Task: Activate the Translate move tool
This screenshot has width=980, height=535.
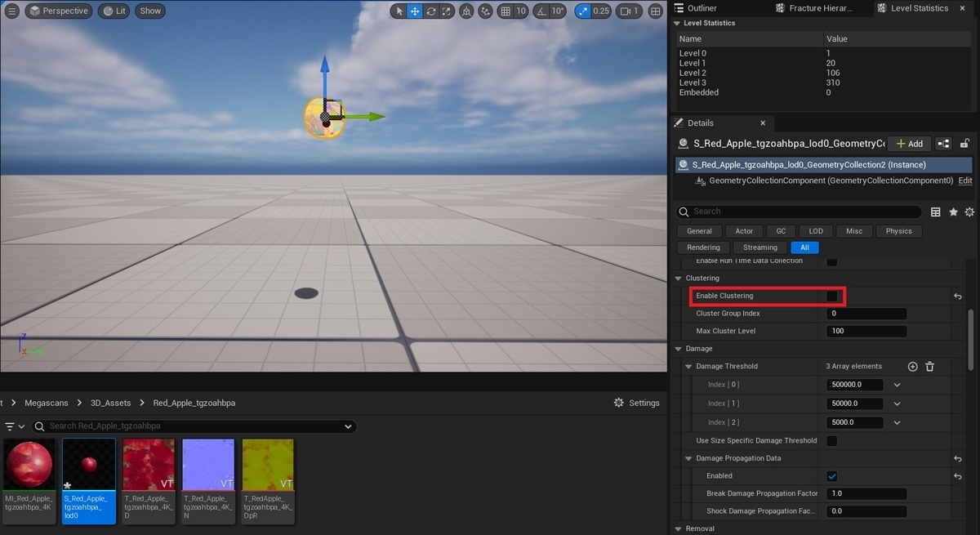Action: [414, 11]
